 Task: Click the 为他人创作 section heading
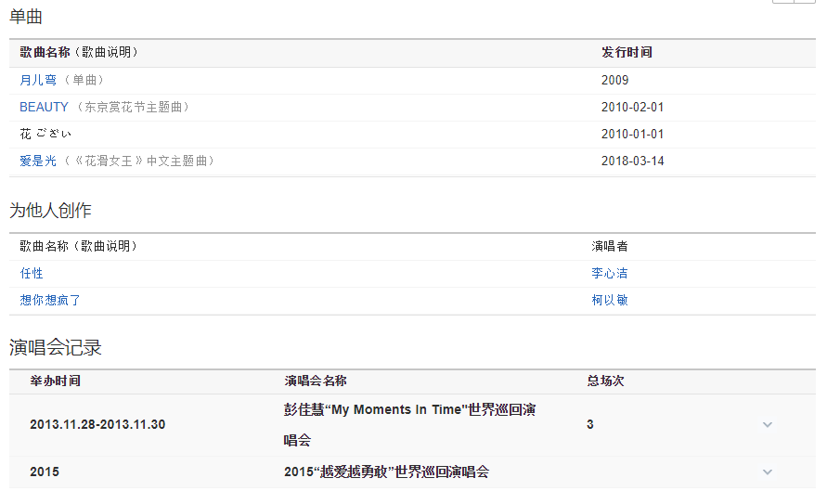tap(50, 211)
